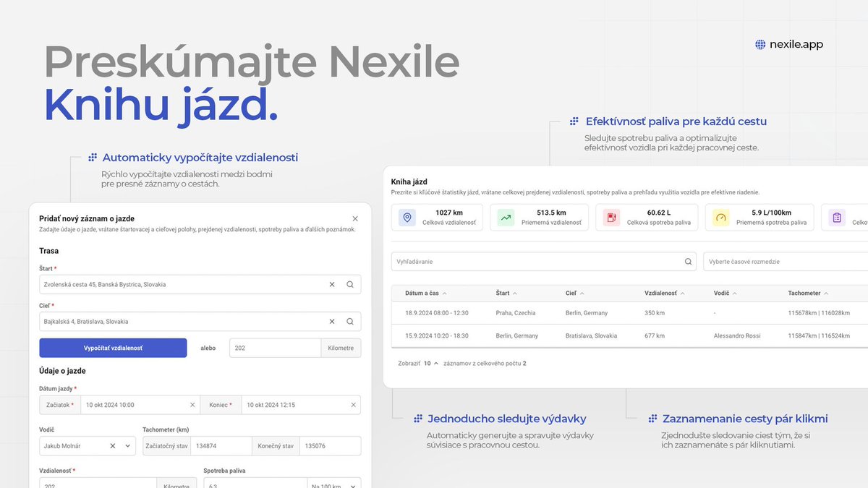
Task: Click the Začiatok date field 10 okt 2024 10:00
Action: click(140, 405)
